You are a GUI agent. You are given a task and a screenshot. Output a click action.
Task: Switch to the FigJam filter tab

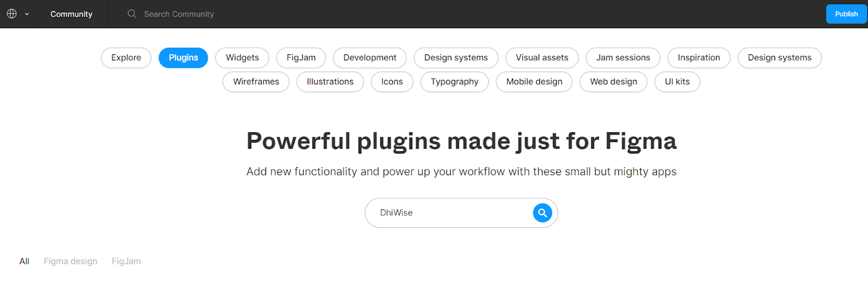(x=126, y=261)
